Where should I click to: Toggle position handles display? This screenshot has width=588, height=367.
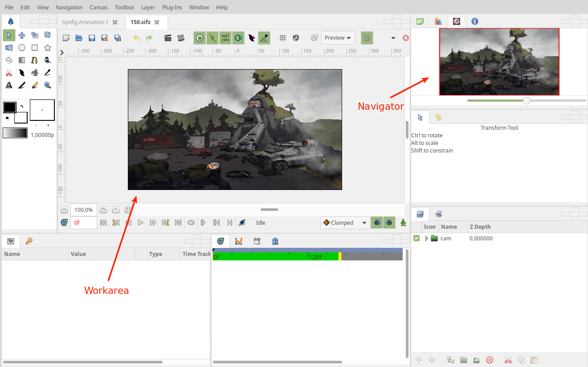tap(200, 38)
